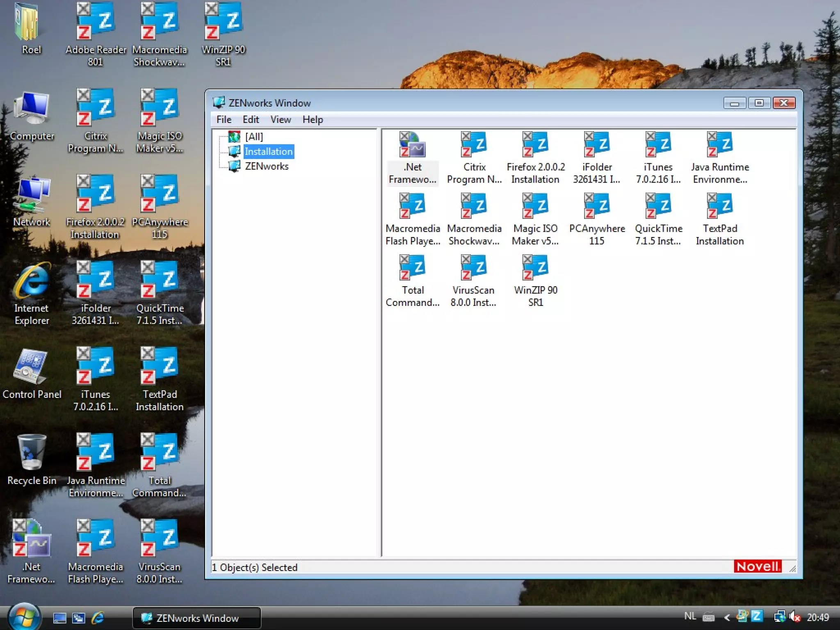Select VirusScan 8.0.0 desktop shortcut
The width and height of the screenshot is (840, 630).
click(x=160, y=552)
